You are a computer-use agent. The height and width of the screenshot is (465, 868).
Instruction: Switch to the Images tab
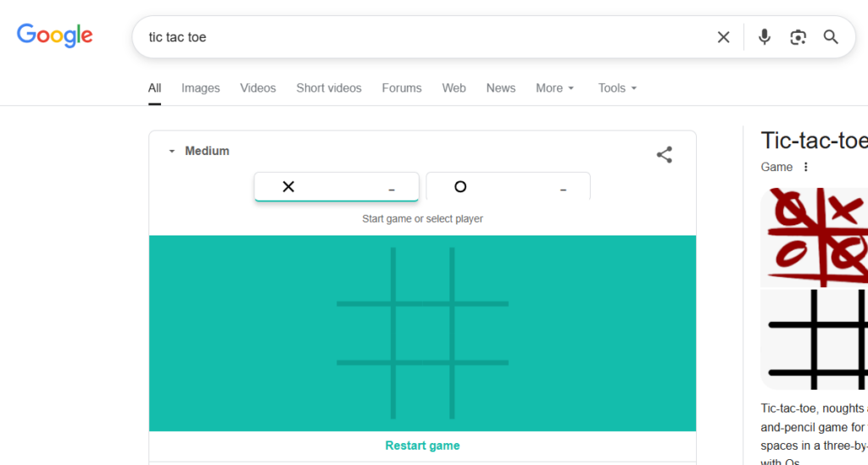[200, 88]
